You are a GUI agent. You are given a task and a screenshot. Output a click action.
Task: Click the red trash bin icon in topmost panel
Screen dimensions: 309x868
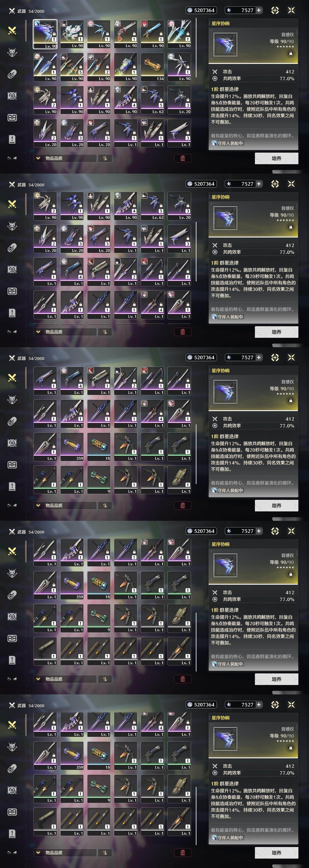(x=183, y=158)
